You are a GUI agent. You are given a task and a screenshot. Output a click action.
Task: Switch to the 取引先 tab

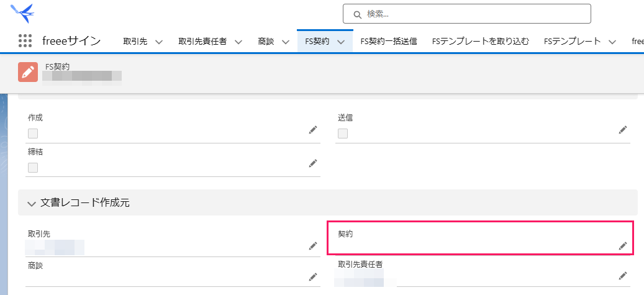tap(135, 41)
